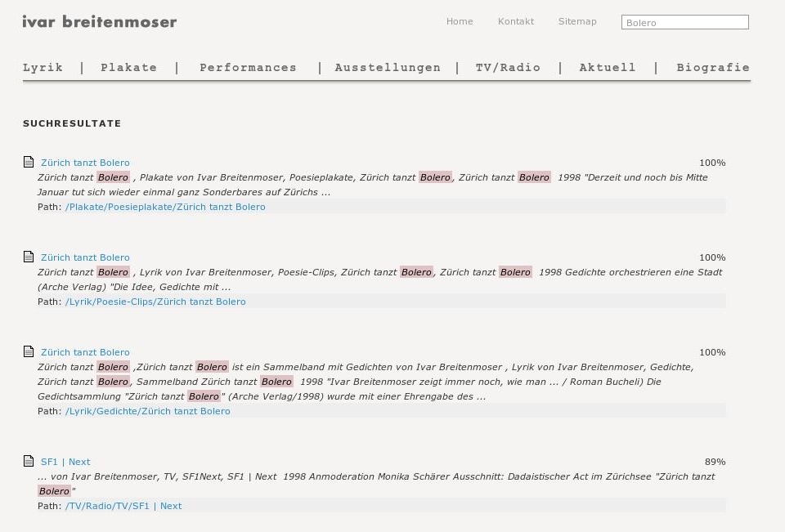Follow the /TV/Radio/TV/SF1 | Next path link
This screenshot has height=532, width=785.
123,506
